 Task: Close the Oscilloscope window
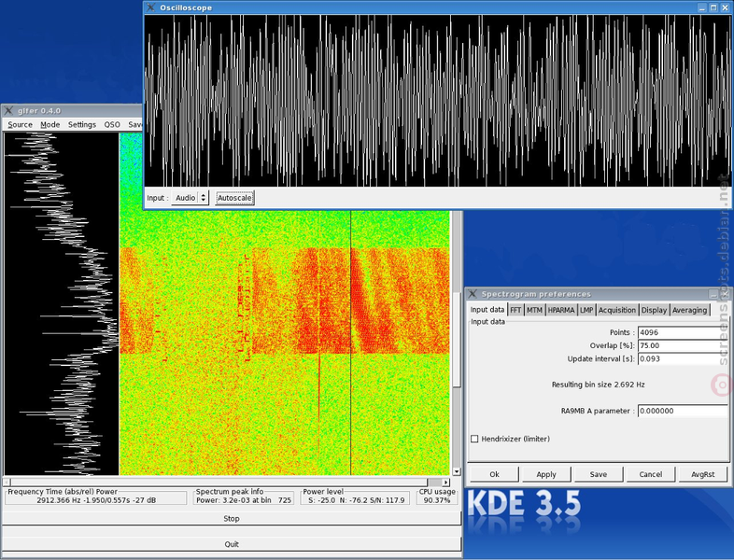(x=725, y=7)
